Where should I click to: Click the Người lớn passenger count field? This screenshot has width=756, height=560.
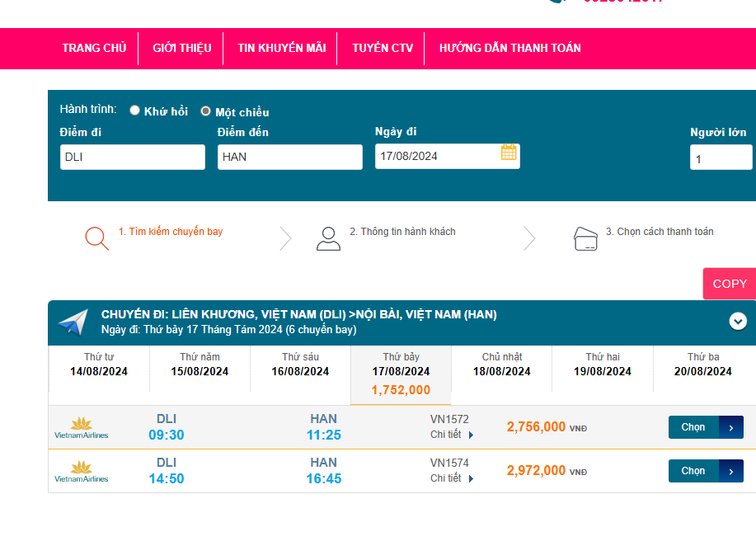point(720,158)
